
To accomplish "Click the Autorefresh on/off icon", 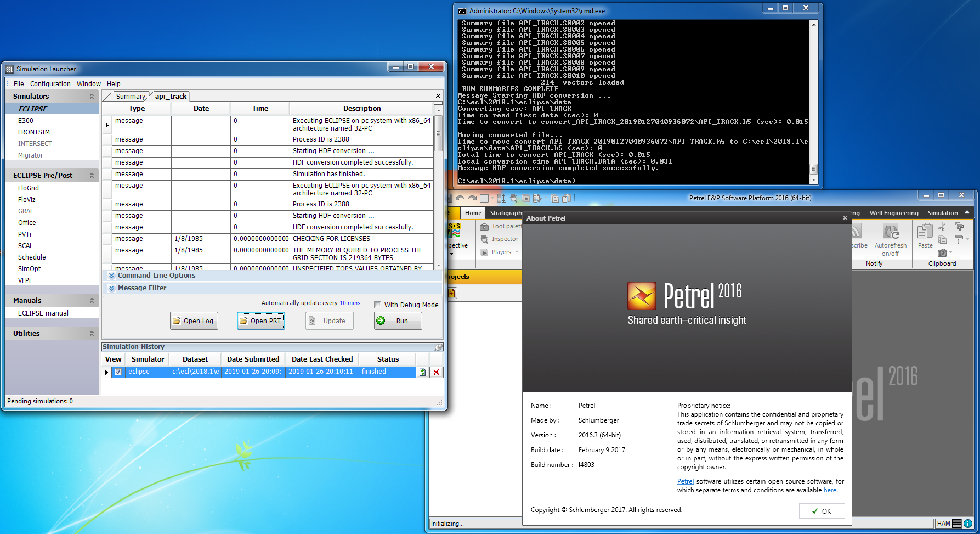I will (x=891, y=231).
